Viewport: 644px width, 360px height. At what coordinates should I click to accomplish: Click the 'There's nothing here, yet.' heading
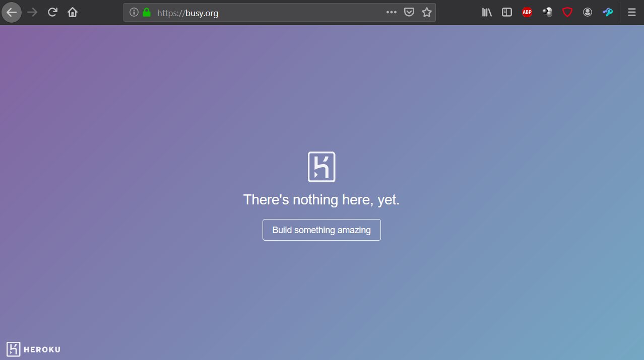(321, 199)
